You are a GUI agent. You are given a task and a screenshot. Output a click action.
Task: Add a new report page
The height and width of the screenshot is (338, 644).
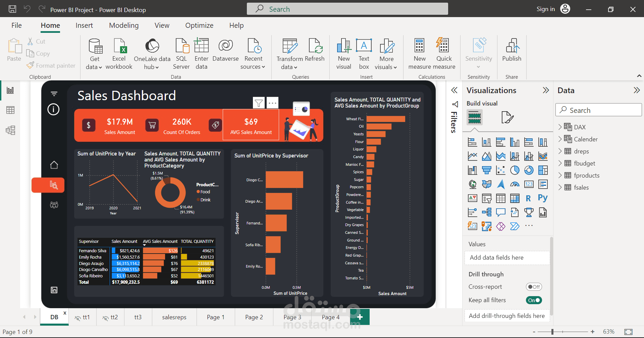pos(360,317)
